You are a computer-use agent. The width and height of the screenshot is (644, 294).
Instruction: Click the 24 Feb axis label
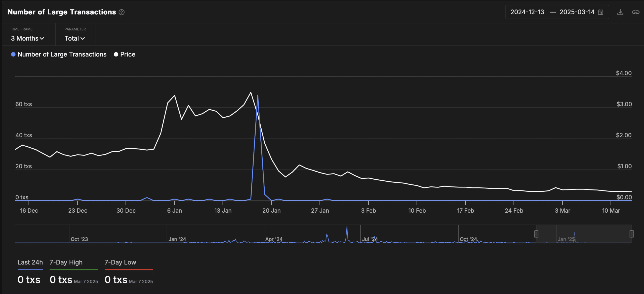[x=514, y=211]
